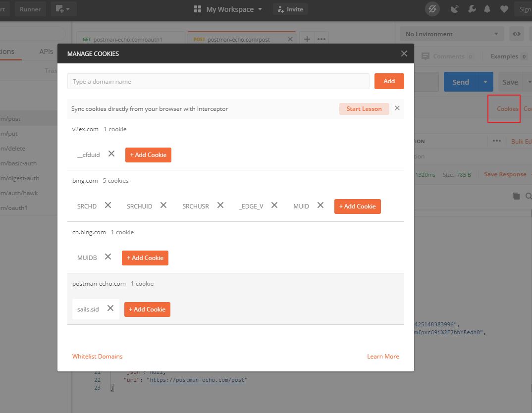Delete the SRCHUID cookie
The height and width of the screenshot is (413, 532).
(163, 206)
